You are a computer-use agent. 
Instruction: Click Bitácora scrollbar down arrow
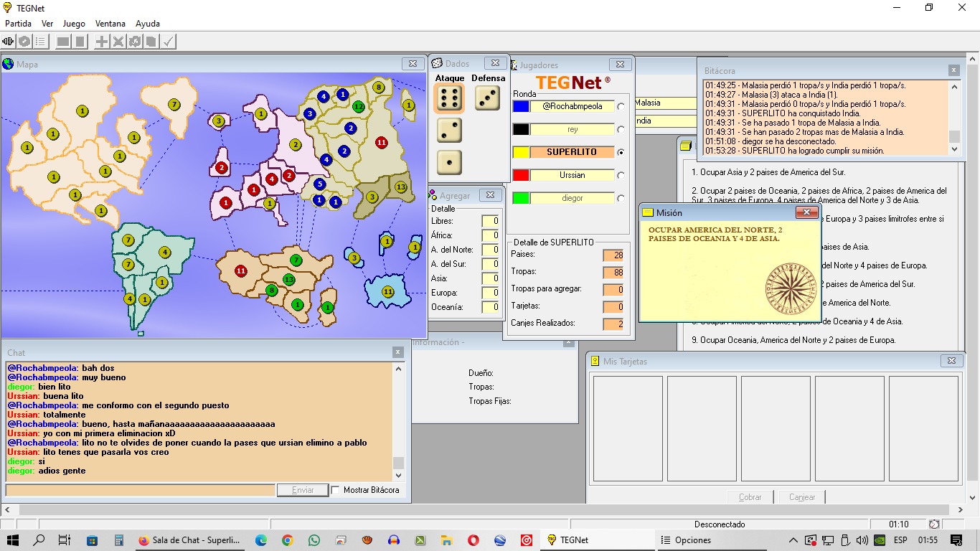coord(954,150)
